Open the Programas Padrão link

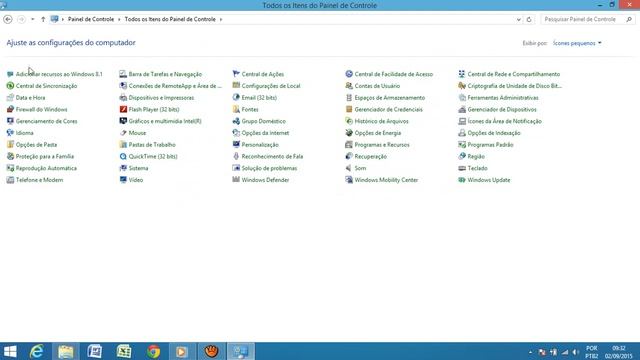point(490,144)
